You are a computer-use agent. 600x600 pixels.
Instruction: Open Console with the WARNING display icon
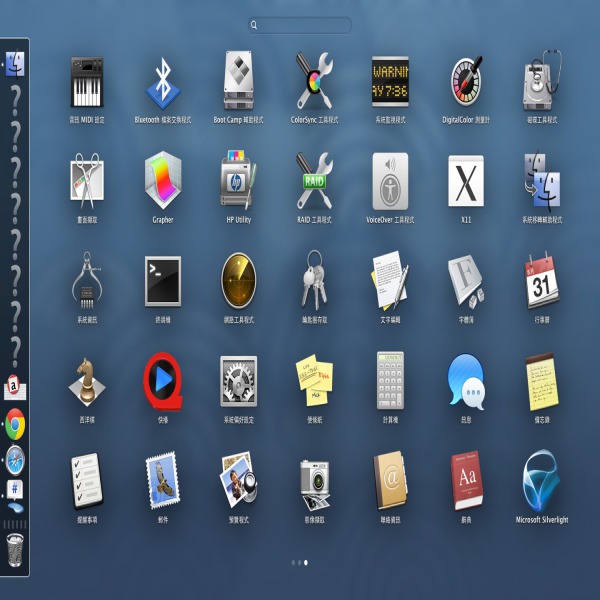[x=390, y=82]
